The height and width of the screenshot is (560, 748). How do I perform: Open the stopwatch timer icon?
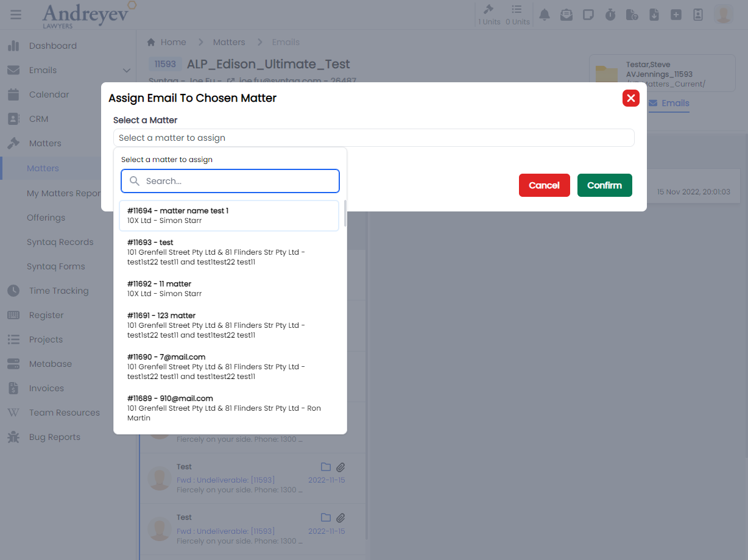click(610, 15)
